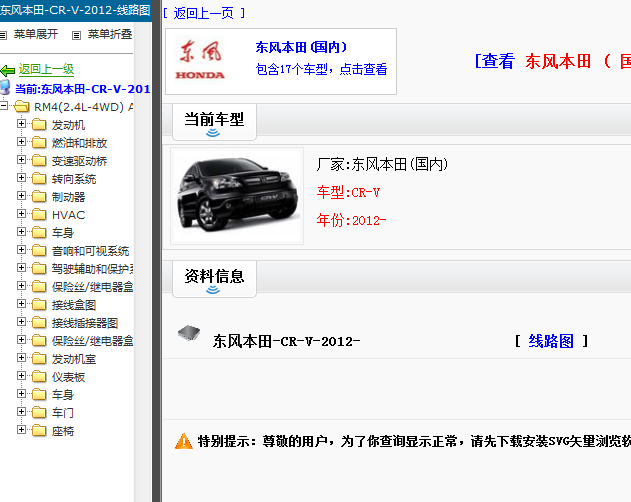Click the green back arrow icon
Screen dimensions: 631x502
point(8,71)
